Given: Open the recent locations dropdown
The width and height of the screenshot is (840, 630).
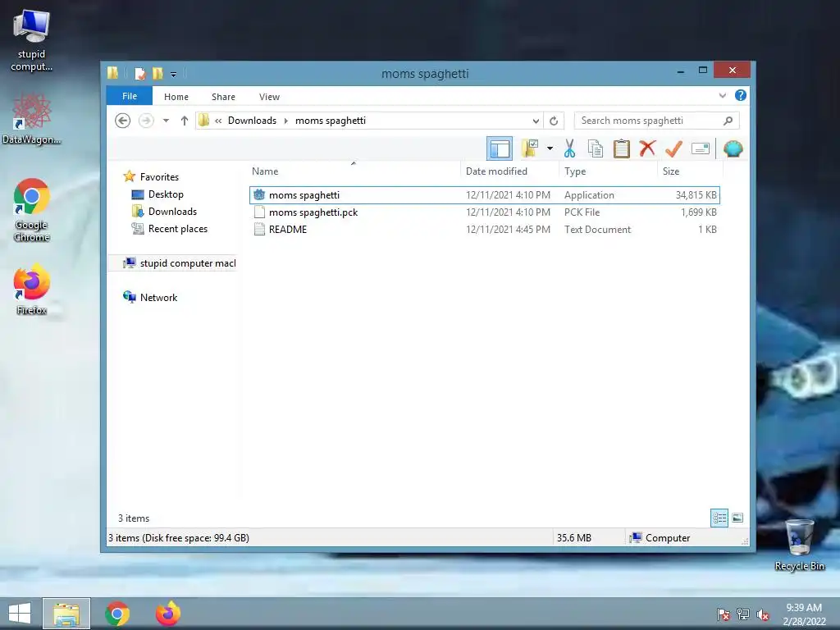Looking at the screenshot, I should (166, 121).
